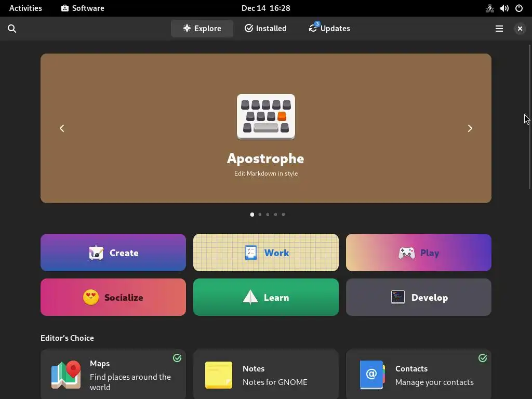The width and height of the screenshot is (532, 399).
Task: Click the volume speaker icon
Action: pos(504,8)
